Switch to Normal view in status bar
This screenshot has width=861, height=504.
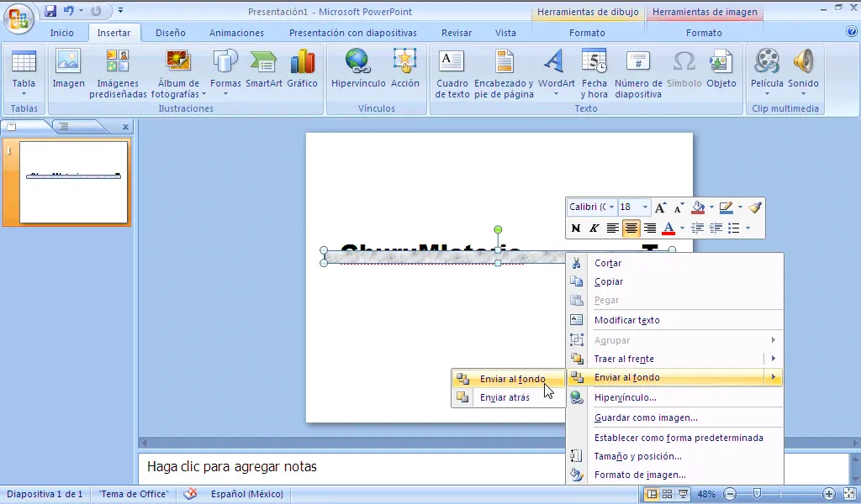coord(652,494)
